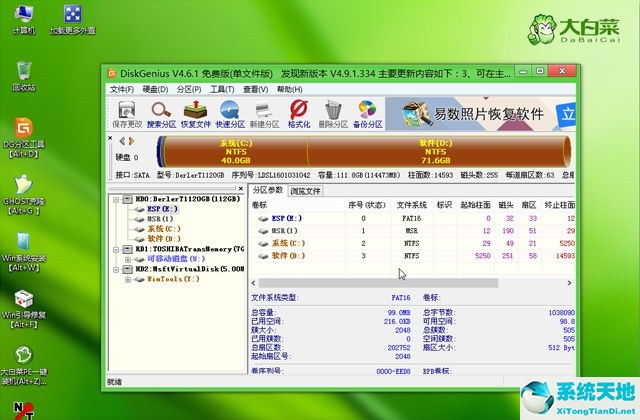Select HD0:DerlerT1120GB(112GB) disk in the tree
Image resolution: width=640 pixels, height=420 pixels.
pos(188,199)
